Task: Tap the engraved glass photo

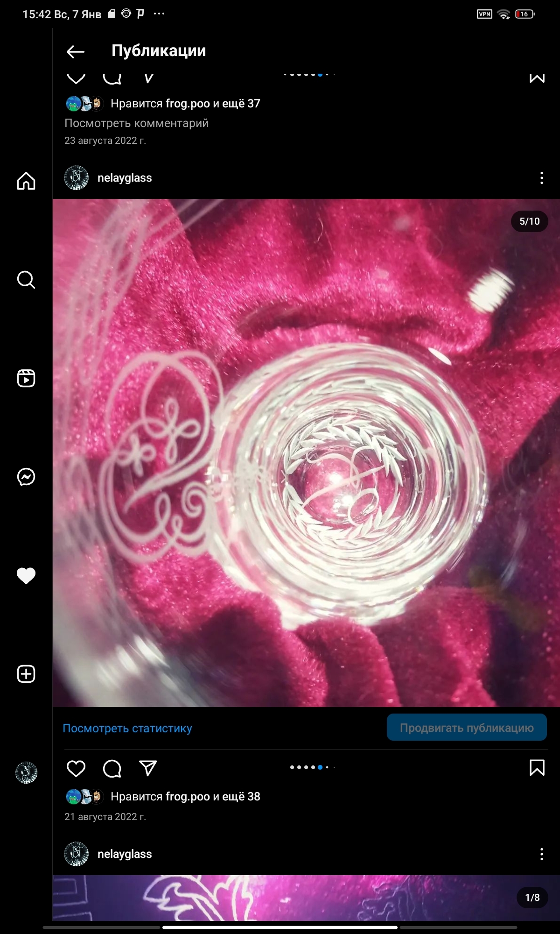Action: tap(306, 453)
